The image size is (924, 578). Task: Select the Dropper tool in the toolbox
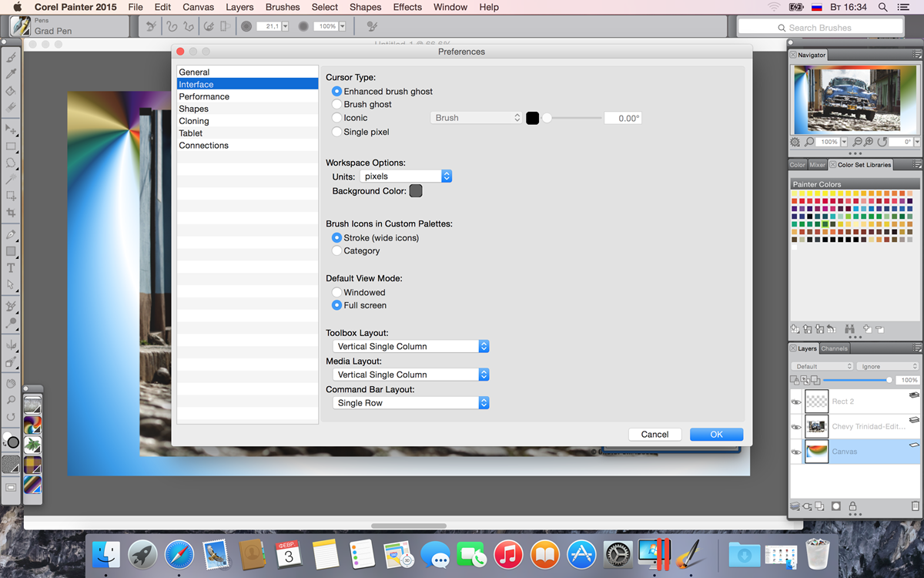pyautogui.click(x=11, y=74)
